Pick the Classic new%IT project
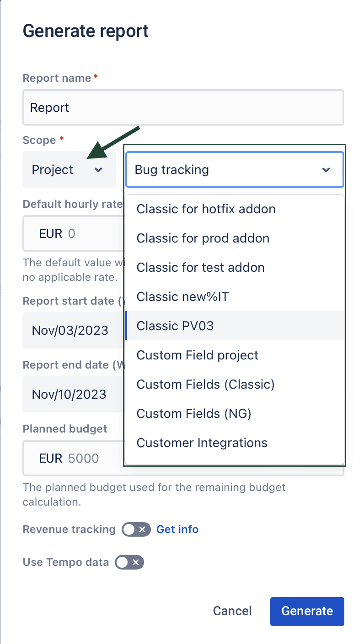 pyautogui.click(x=182, y=297)
